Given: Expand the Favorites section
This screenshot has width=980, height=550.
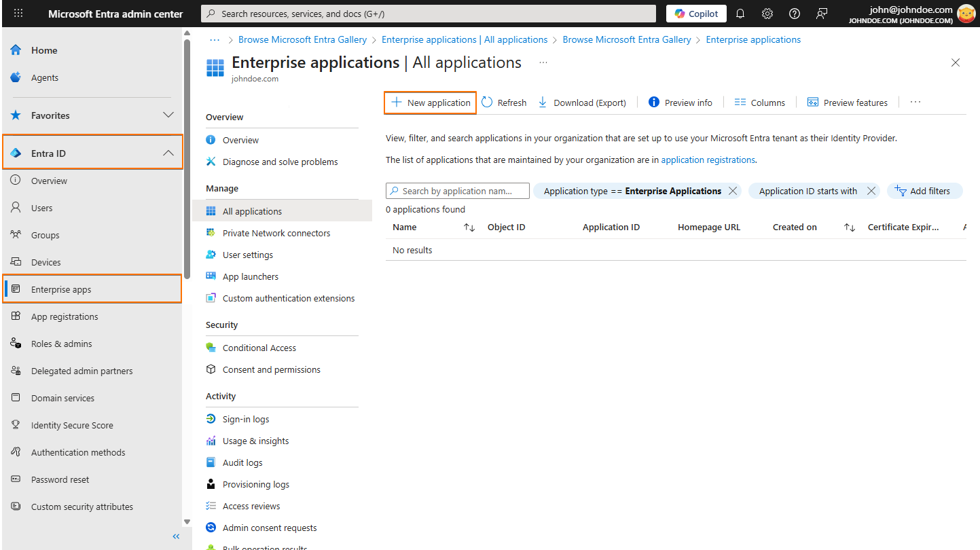Looking at the screenshot, I should point(168,115).
